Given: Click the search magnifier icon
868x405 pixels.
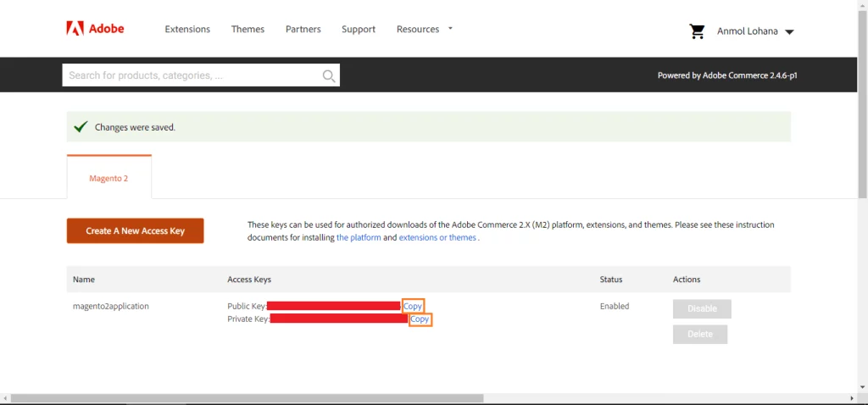Looking at the screenshot, I should 329,75.
